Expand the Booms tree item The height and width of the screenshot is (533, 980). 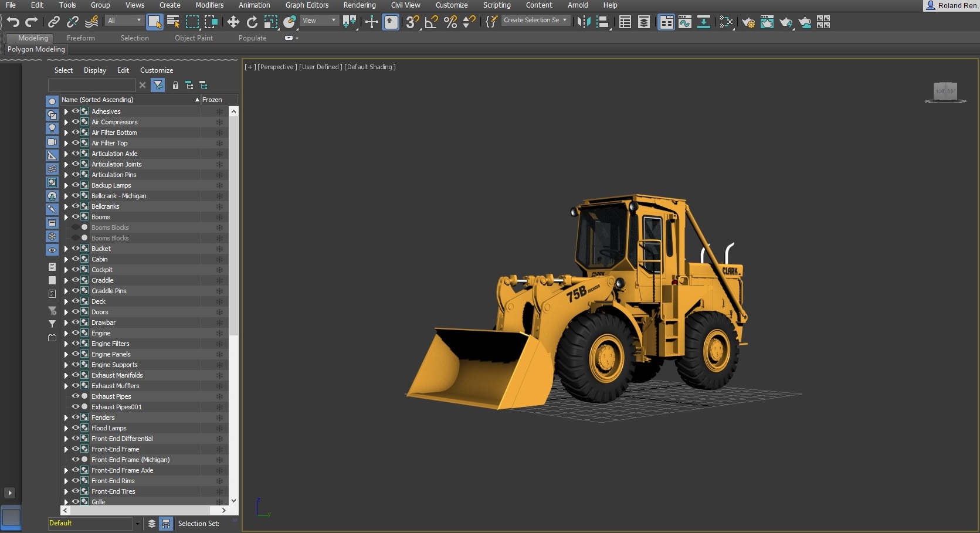point(66,217)
